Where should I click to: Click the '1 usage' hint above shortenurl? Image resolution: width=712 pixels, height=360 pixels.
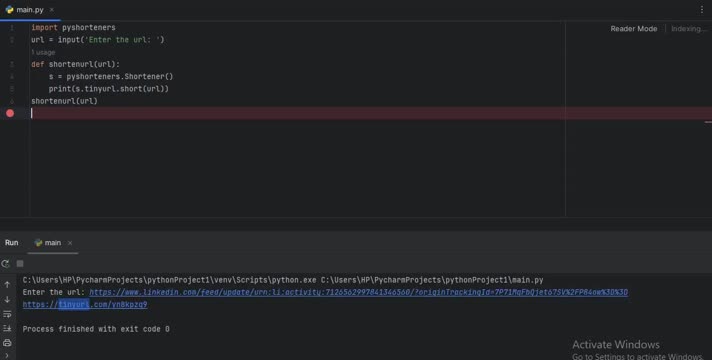[43, 52]
